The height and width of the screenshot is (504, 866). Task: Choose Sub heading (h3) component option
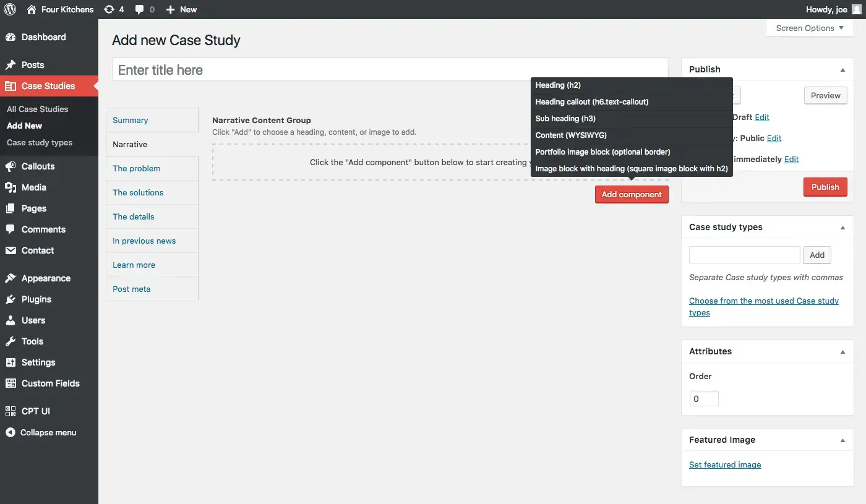click(x=565, y=118)
